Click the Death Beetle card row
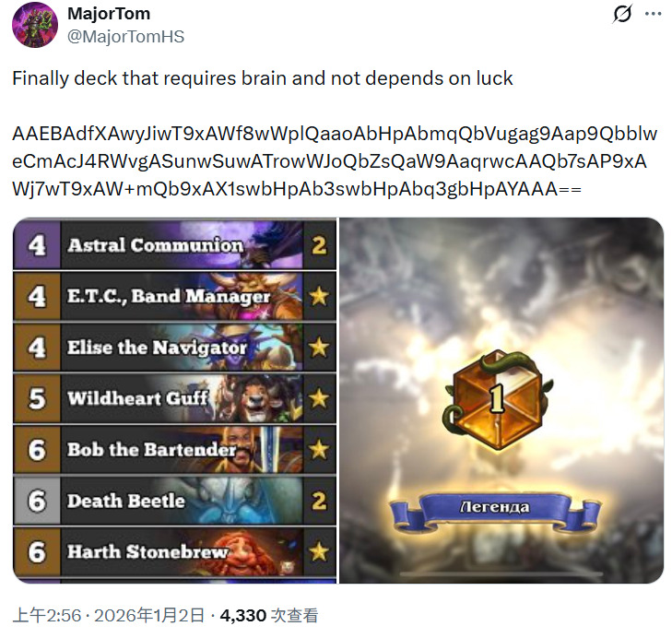The width and height of the screenshot is (672, 638). [175, 500]
